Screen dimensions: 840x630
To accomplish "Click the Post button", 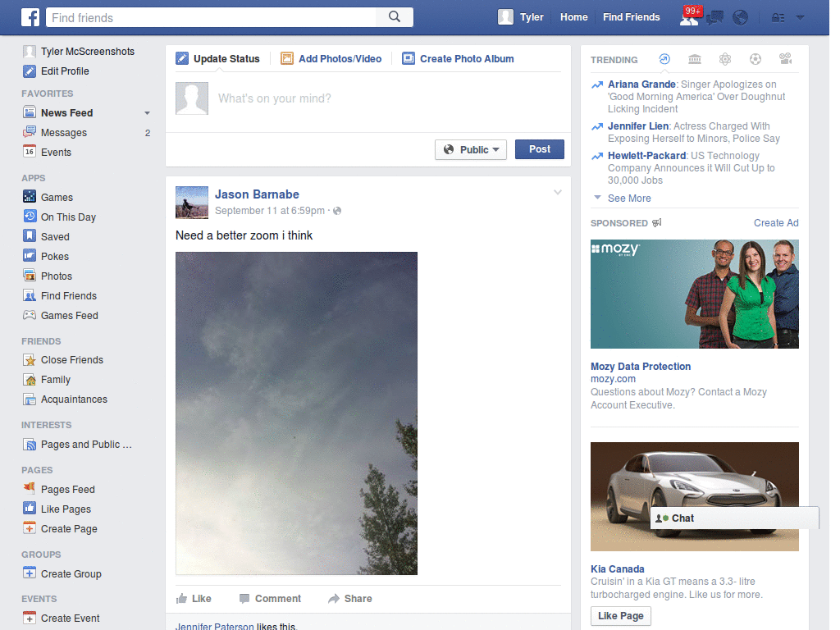I will point(540,149).
